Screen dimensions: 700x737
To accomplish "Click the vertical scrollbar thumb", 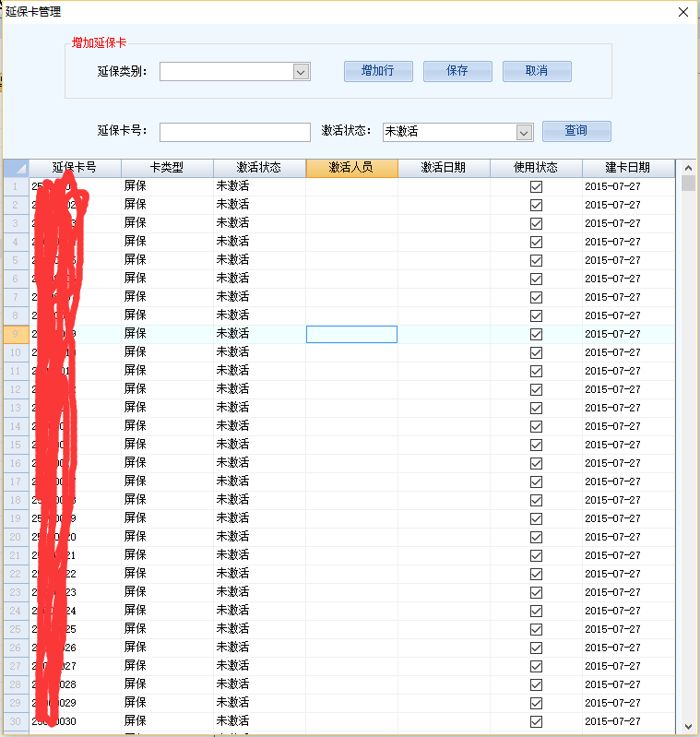I will point(688,184).
